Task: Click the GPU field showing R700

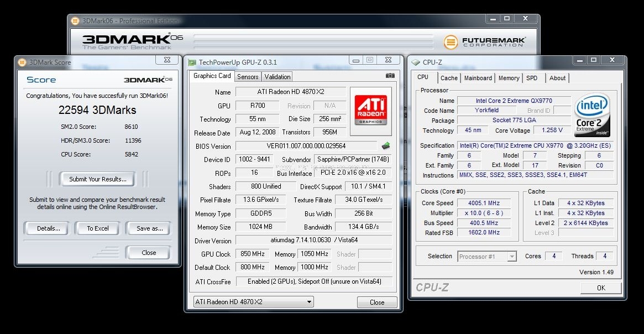Action: click(x=258, y=106)
